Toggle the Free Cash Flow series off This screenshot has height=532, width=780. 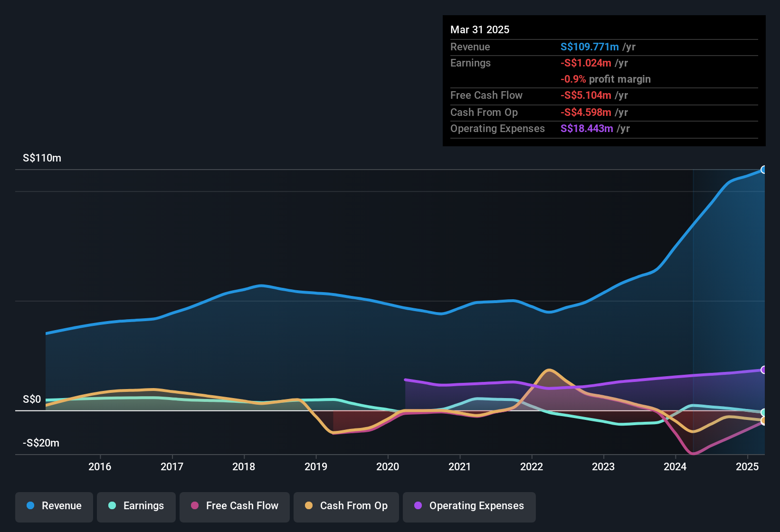click(234, 506)
